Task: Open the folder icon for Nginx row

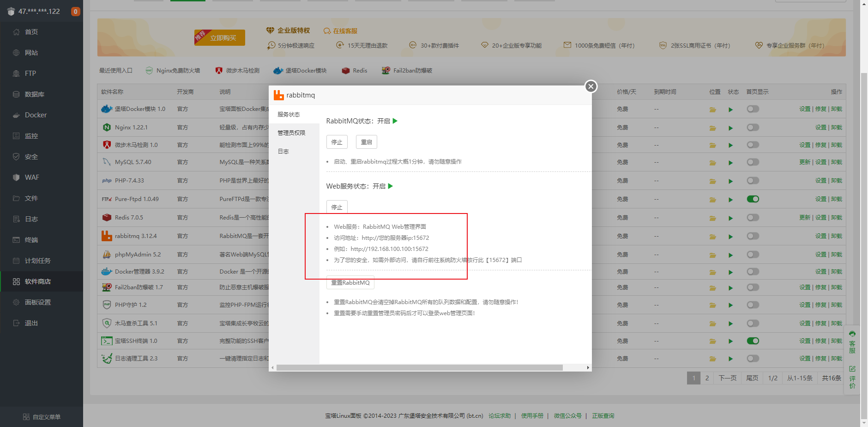Action: [713, 128]
